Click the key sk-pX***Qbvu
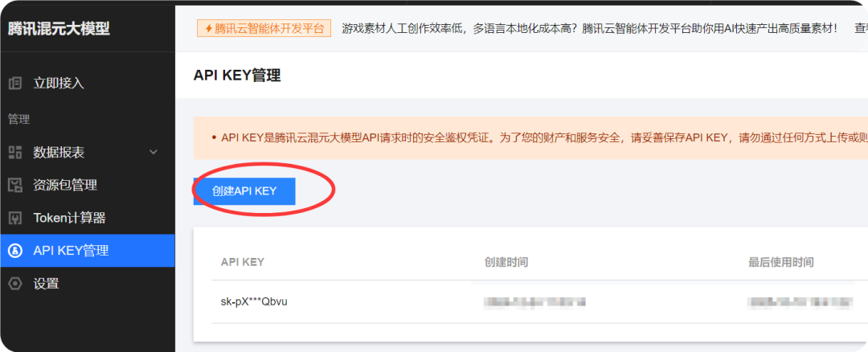The height and width of the screenshot is (352, 868). point(254,301)
